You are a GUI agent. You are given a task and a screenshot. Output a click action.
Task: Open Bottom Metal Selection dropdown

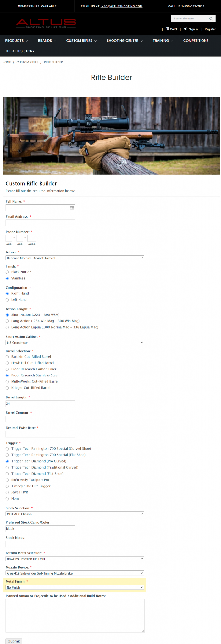tap(75, 559)
